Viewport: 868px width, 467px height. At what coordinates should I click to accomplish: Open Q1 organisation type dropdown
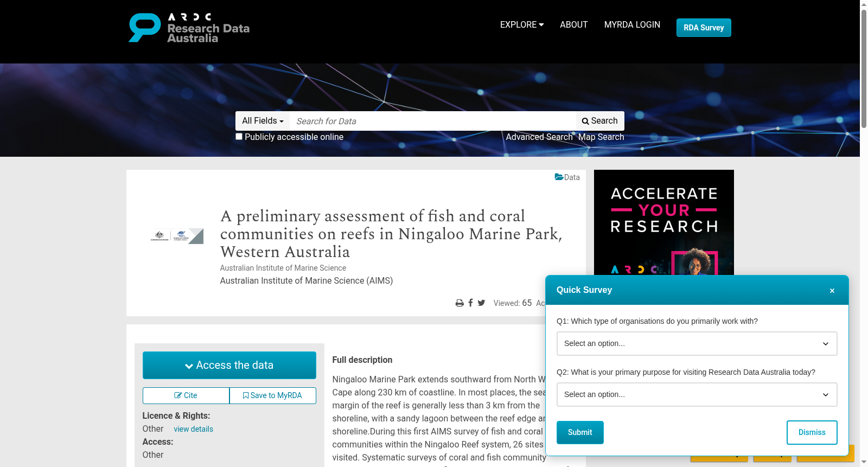point(697,343)
